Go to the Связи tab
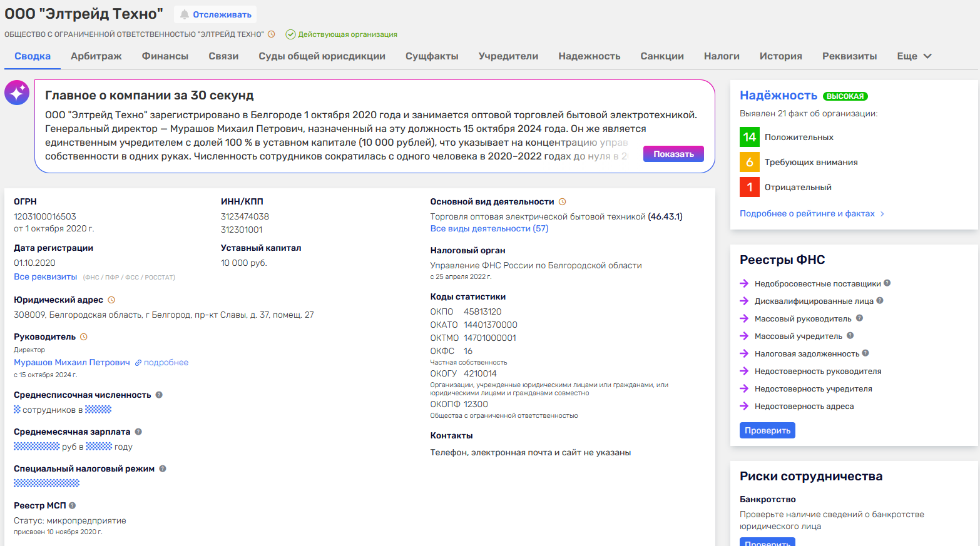The image size is (980, 546). pos(223,56)
